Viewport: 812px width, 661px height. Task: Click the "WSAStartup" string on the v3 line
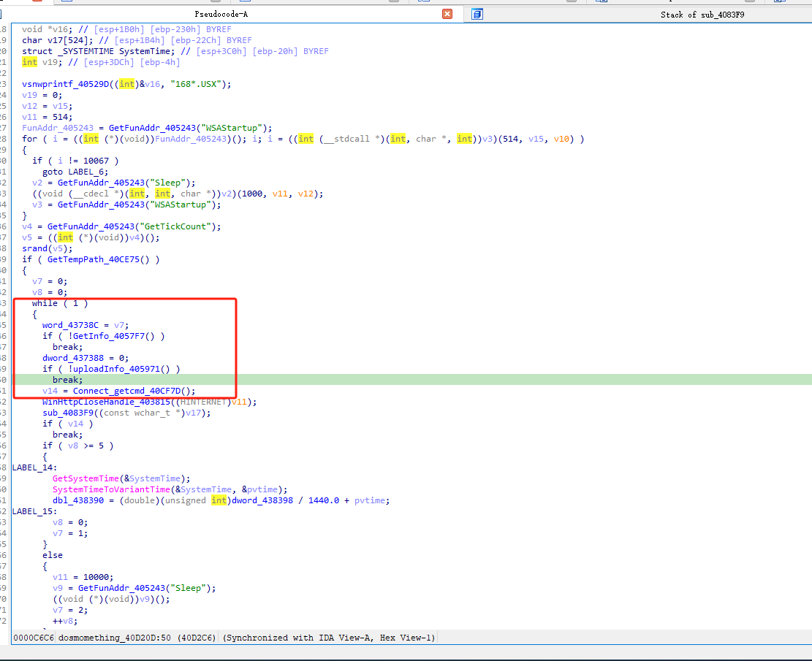[181, 205]
